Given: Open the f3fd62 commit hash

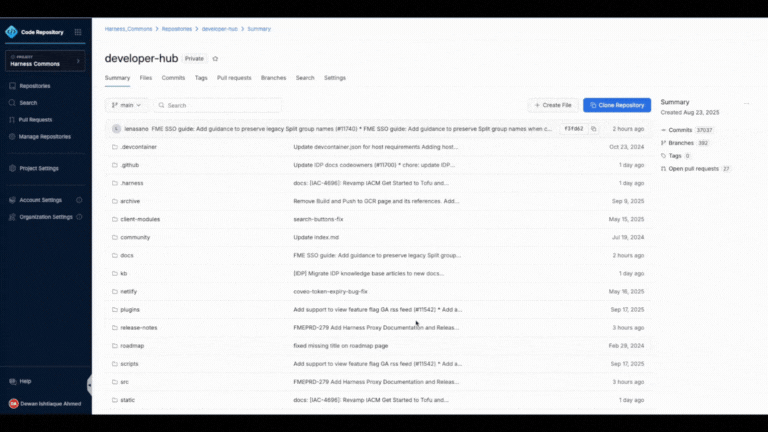Looking at the screenshot, I should click(574, 129).
